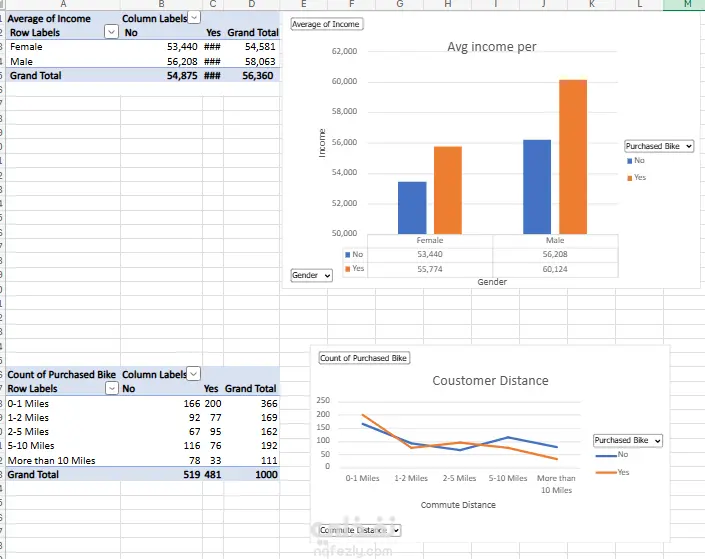
Task: Open Purchased Bike legend filter on line chart
Action: coord(628,440)
